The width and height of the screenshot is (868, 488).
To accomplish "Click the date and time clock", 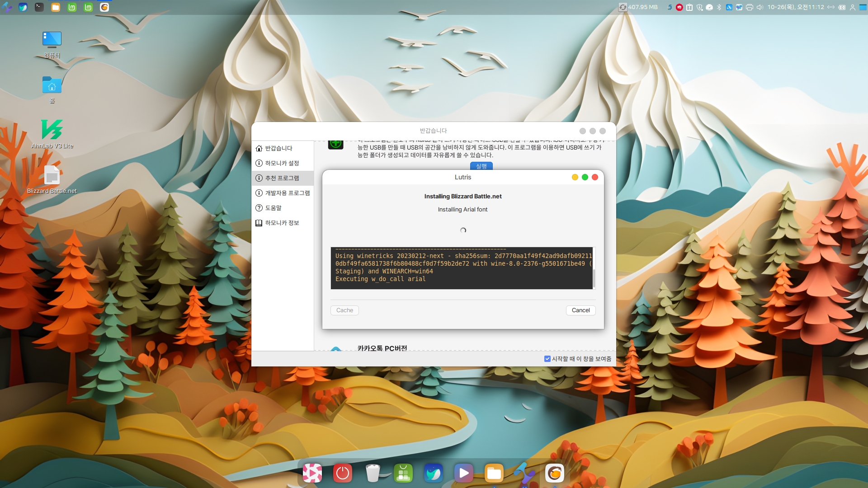I will 795,7.
